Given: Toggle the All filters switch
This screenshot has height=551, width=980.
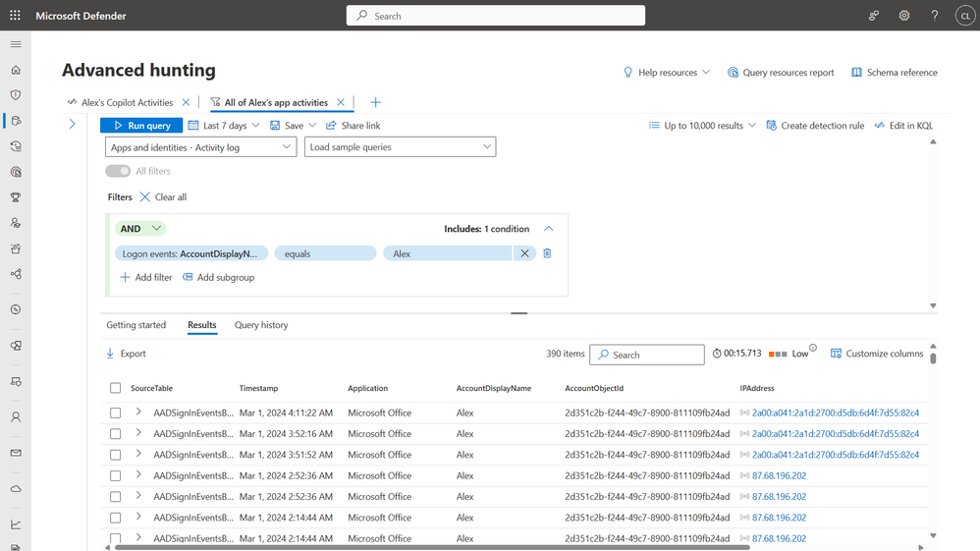Looking at the screenshot, I should [x=118, y=171].
